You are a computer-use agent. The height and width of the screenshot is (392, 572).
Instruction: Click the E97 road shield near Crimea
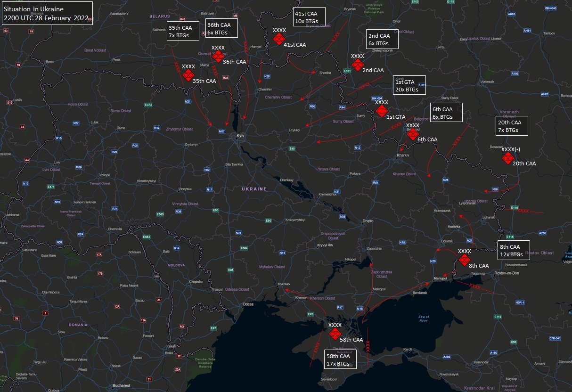tap(311, 314)
